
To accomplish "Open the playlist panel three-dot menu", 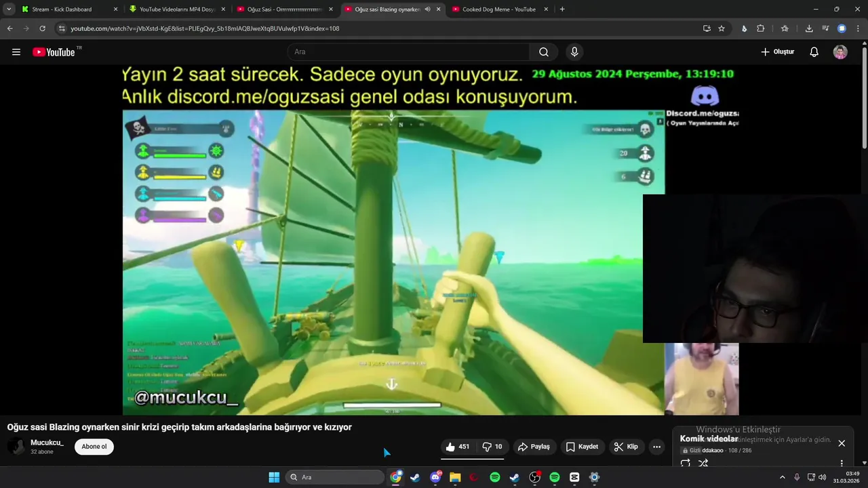I will (x=842, y=464).
